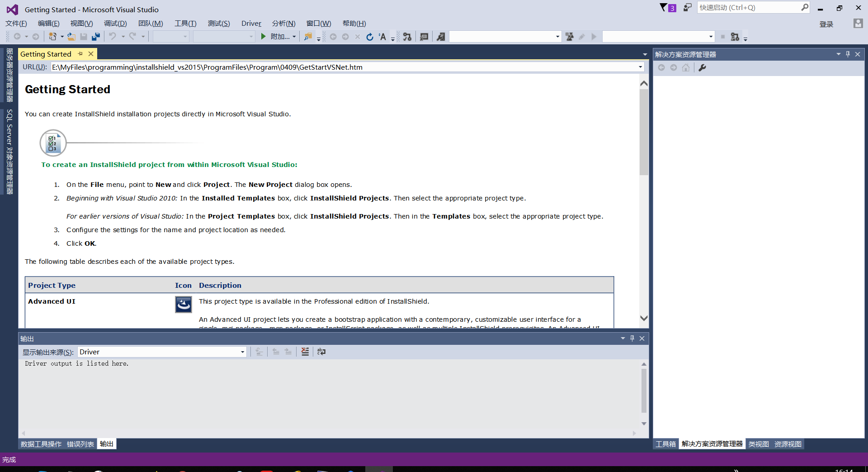Image resolution: width=868 pixels, height=472 pixels.
Task: Click the Clear All output icon
Action: 305,352
